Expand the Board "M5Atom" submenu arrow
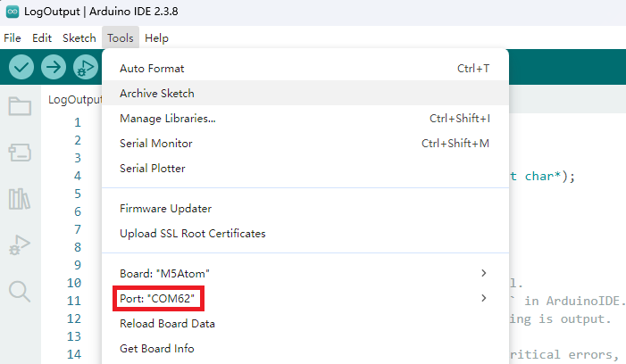Image resolution: width=626 pixels, height=364 pixels. click(x=484, y=272)
